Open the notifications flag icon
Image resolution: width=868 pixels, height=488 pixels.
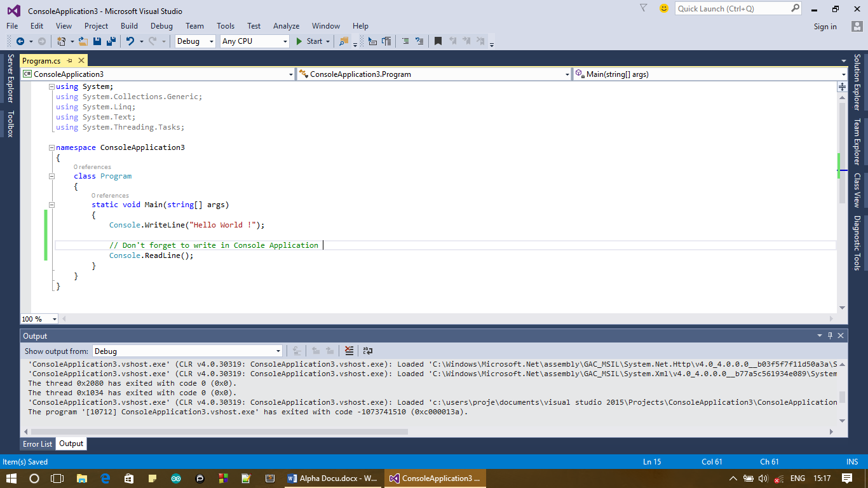coord(644,8)
